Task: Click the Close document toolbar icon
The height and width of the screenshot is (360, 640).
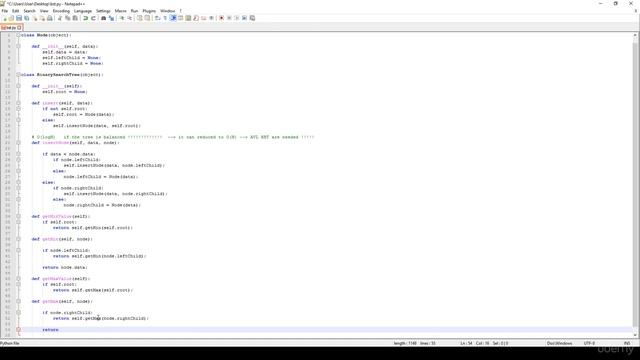Action: coord(35,18)
